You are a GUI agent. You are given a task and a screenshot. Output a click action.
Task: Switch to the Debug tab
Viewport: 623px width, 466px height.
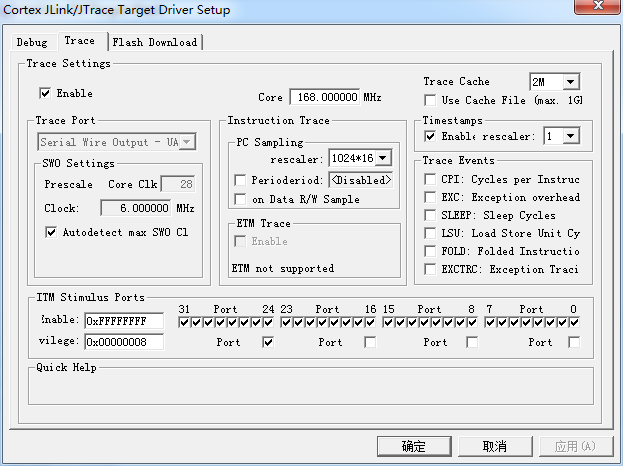(32, 42)
